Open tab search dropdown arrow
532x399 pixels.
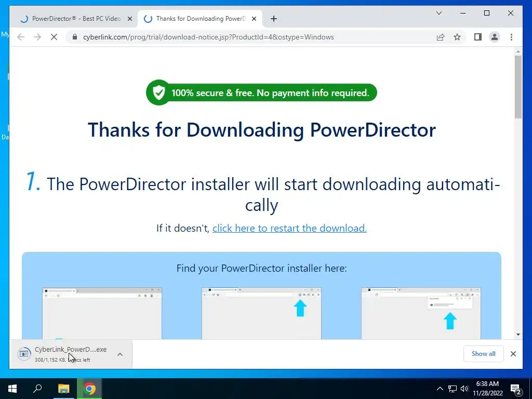tap(438, 13)
